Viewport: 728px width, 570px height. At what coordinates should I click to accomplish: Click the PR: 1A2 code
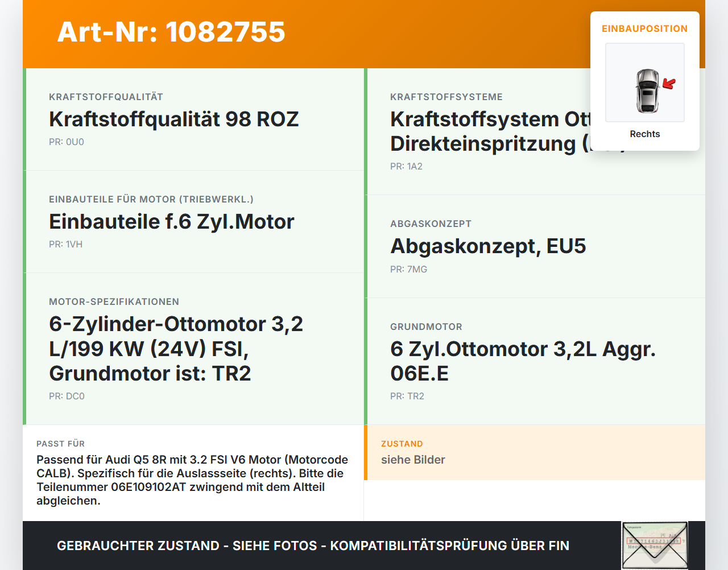click(406, 167)
